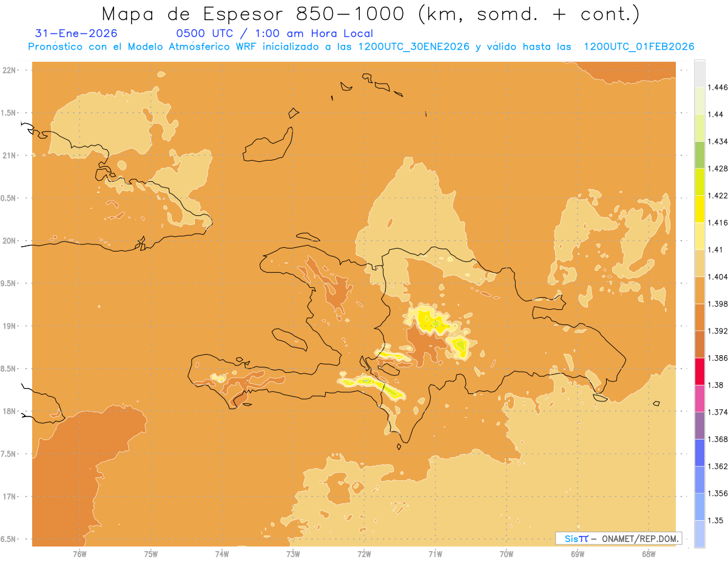
Task: Click the '1.392' colorbar value
Action: tap(719, 331)
